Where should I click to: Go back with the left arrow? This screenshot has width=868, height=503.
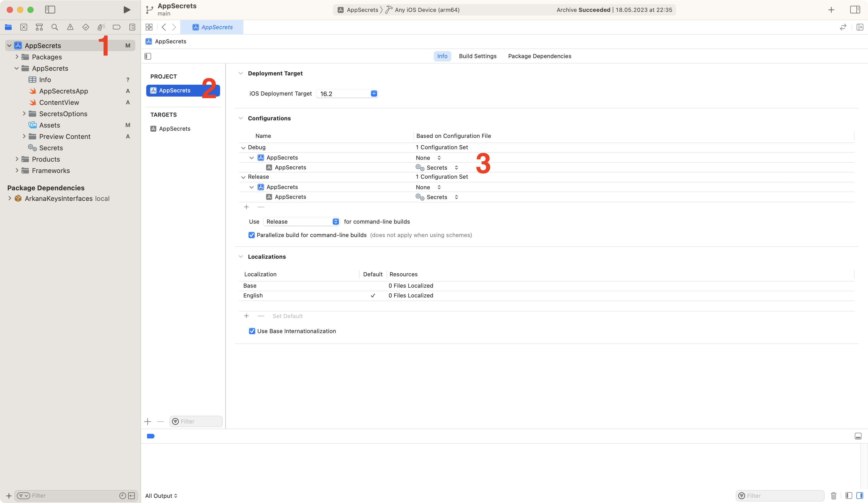[x=164, y=27]
